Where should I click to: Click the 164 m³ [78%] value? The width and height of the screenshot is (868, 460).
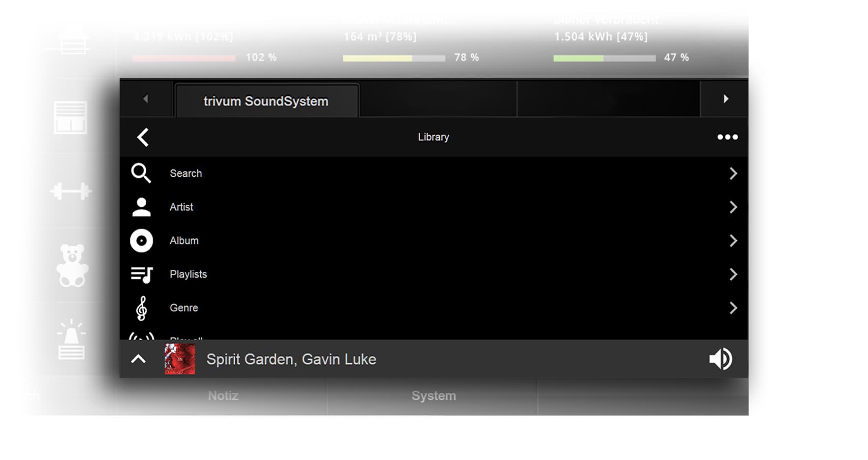point(380,37)
